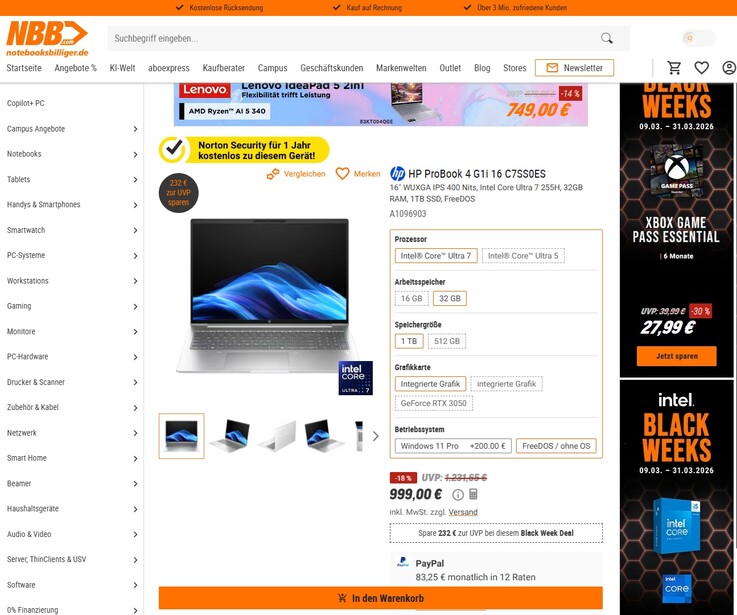Select 512 GB Speichergröße option
This screenshot has width=737, height=615.
447,341
